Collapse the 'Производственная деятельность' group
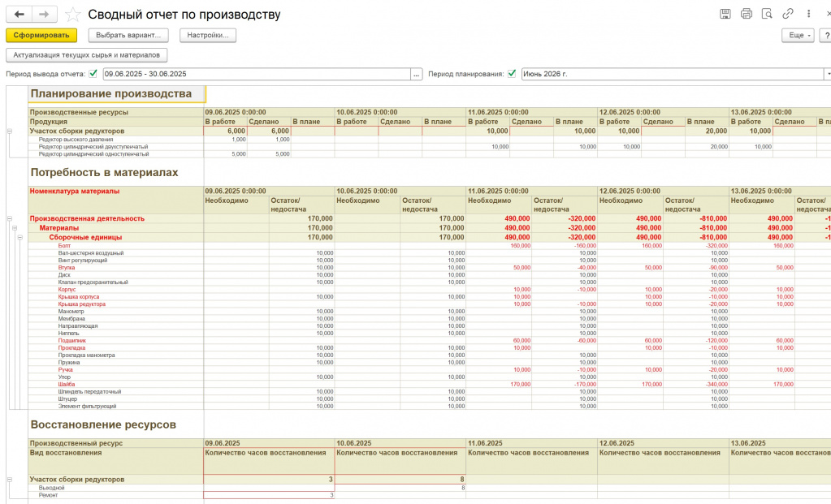The width and height of the screenshot is (831, 504). point(10,218)
